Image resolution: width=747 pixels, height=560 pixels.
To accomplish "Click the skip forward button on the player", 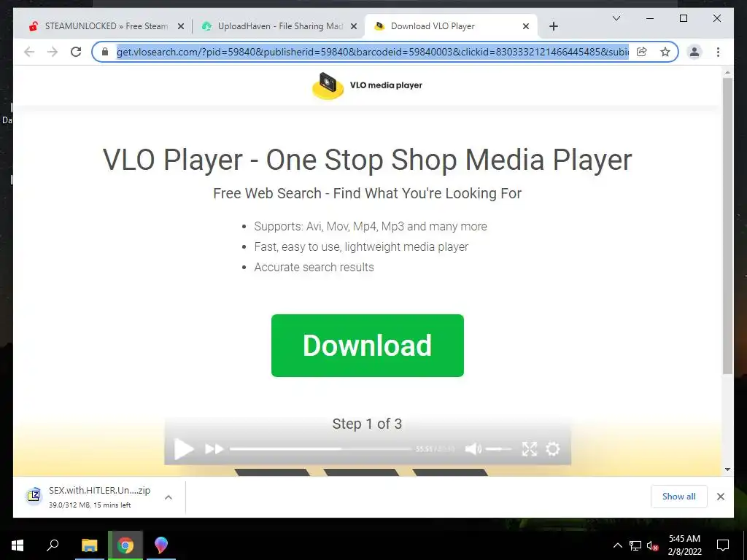I will point(214,449).
